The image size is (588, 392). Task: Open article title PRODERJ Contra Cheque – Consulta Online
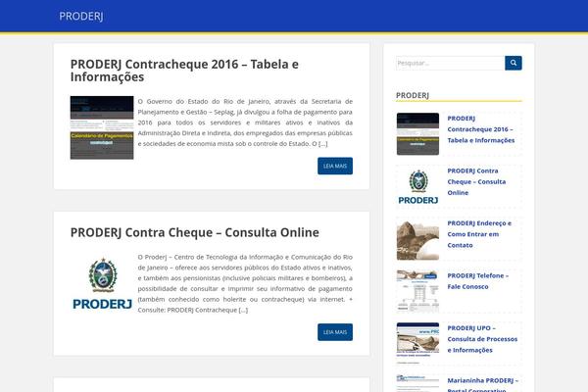(195, 232)
